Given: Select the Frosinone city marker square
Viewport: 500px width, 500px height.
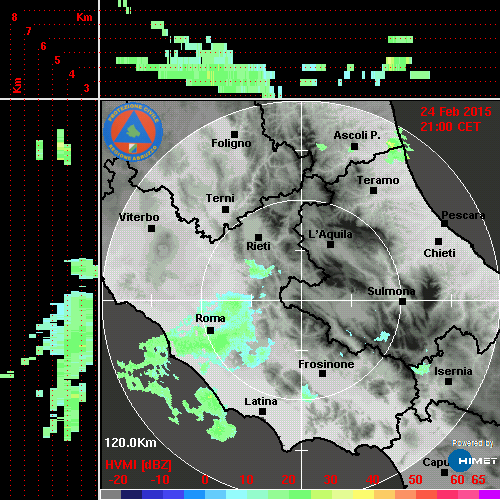Looking at the screenshot, I should click(x=322, y=374).
